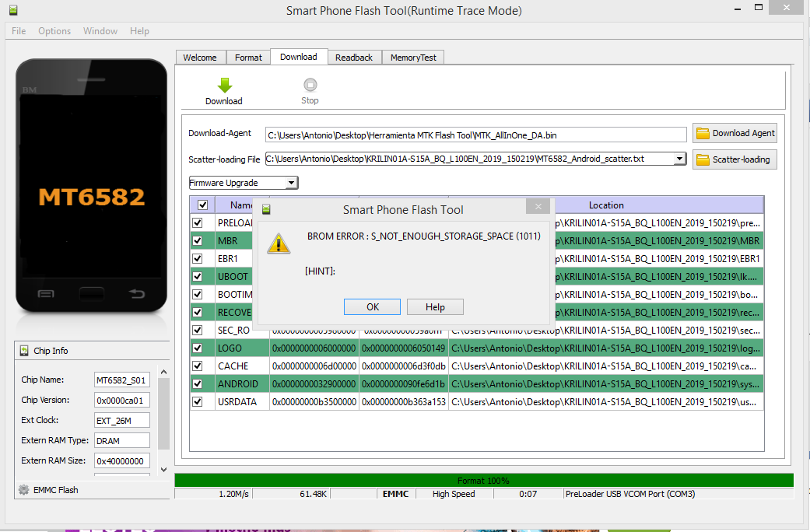
Task: Click the dialog title bar app icon
Action: click(x=266, y=209)
